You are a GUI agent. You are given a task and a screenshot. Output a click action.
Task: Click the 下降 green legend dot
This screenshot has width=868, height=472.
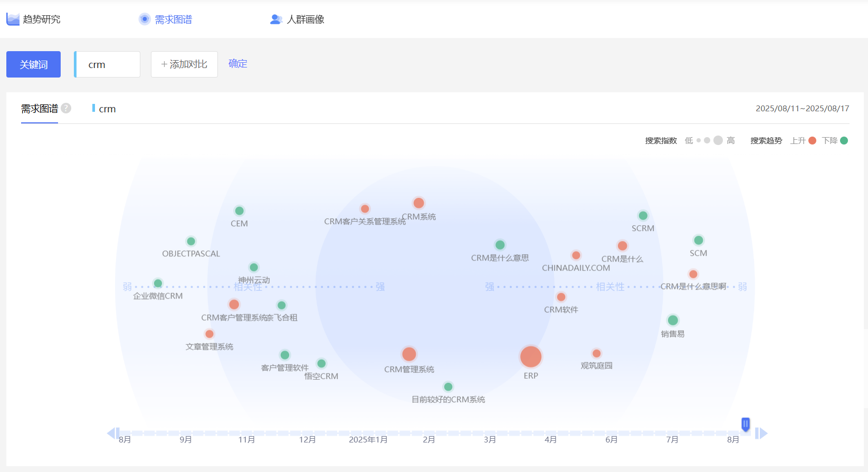tap(844, 140)
